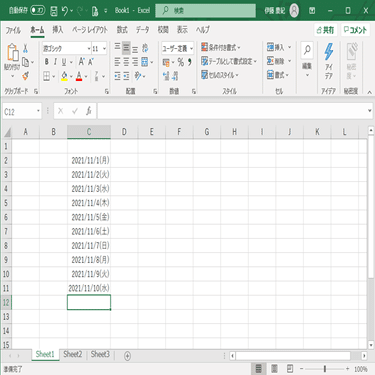375x375 pixels.
Task: Click the Save icon in title bar
Action: [x=54, y=11]
